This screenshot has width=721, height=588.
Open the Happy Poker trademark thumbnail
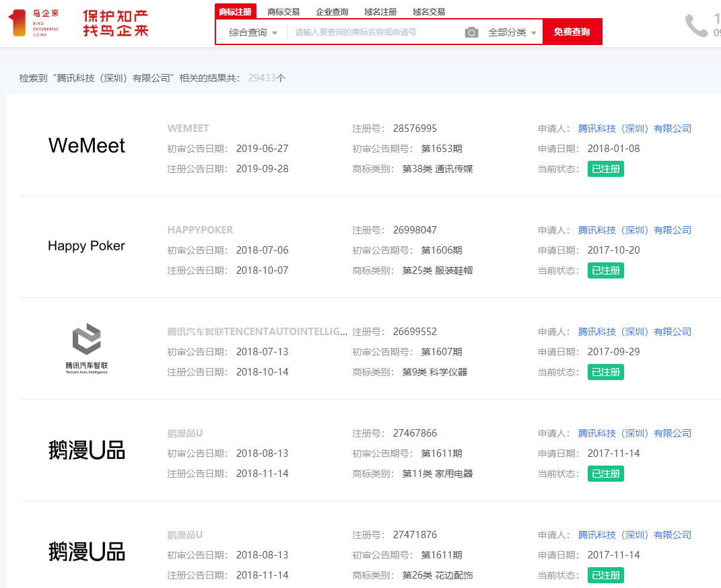[x=86, y=246]
